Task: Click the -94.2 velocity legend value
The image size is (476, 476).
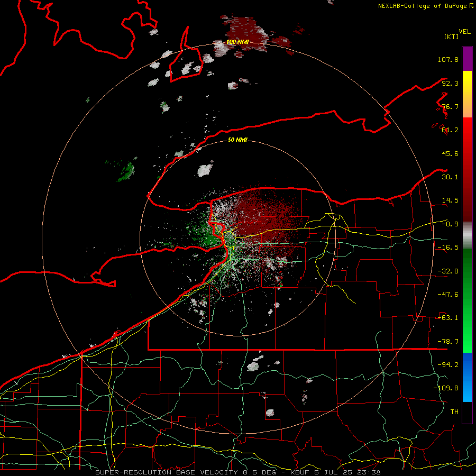Action: [x=448, y=365]
